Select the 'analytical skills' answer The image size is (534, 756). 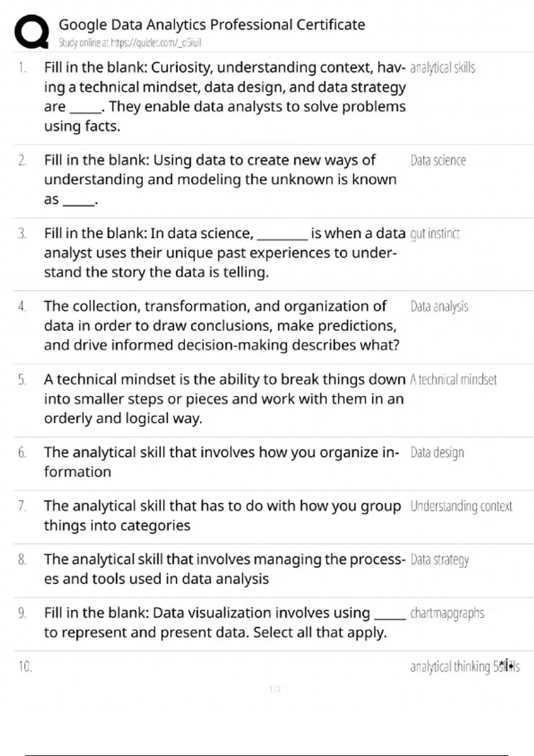442,68
